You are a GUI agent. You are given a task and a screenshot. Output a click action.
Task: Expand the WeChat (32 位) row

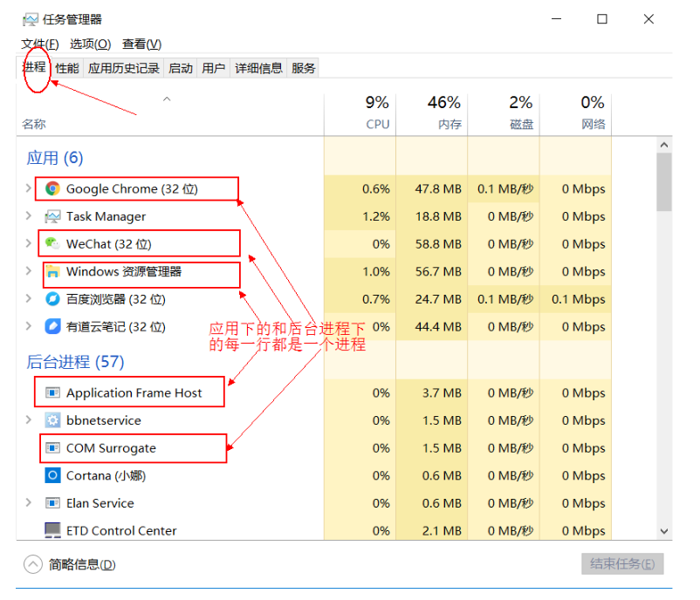[29, 243]
